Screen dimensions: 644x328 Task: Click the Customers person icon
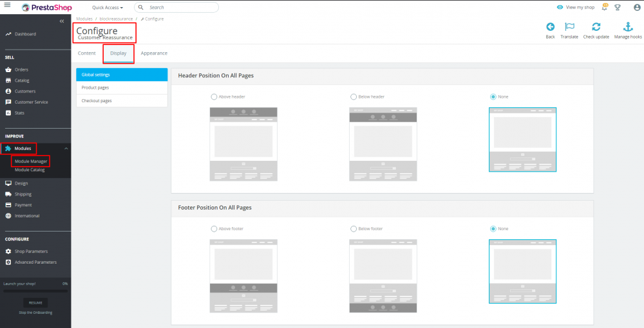coord(8,91)
